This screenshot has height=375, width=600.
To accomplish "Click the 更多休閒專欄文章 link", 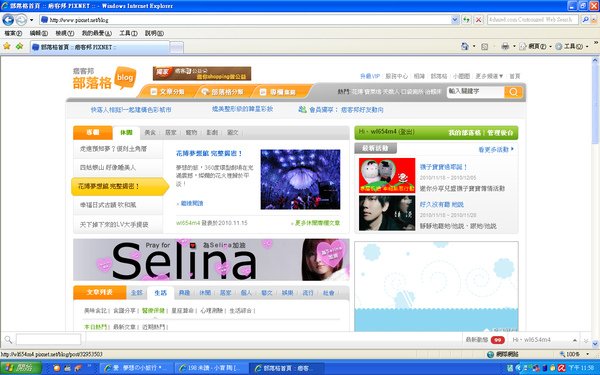I will point(315,223).
